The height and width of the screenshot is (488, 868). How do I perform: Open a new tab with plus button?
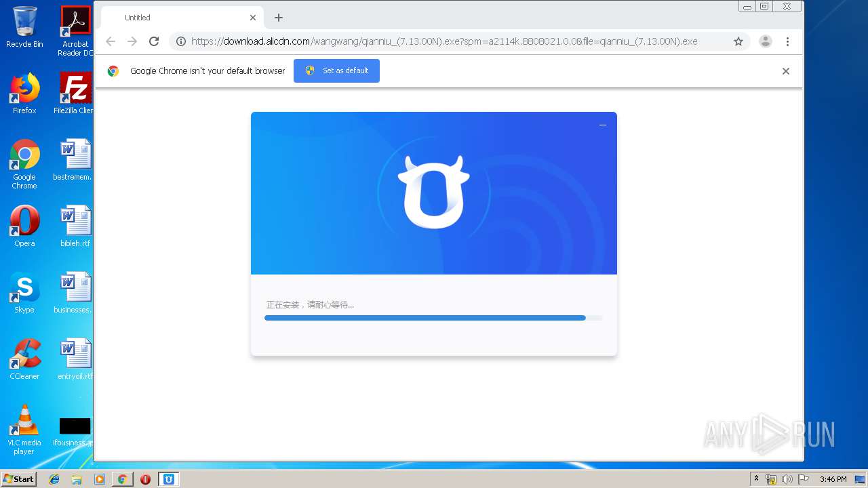pyautogui.click(x=279, y=18)
